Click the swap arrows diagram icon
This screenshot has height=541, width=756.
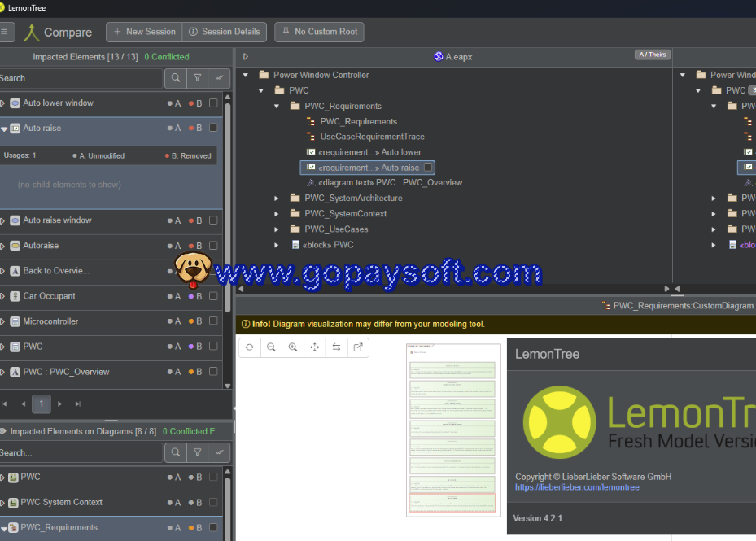tap(336, 347)
